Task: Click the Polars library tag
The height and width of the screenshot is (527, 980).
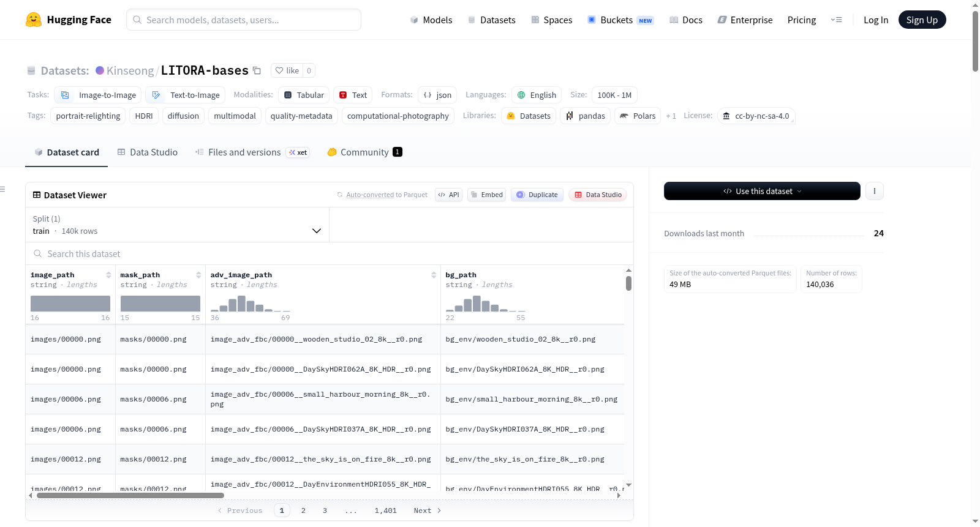Action: click(638, 116)
